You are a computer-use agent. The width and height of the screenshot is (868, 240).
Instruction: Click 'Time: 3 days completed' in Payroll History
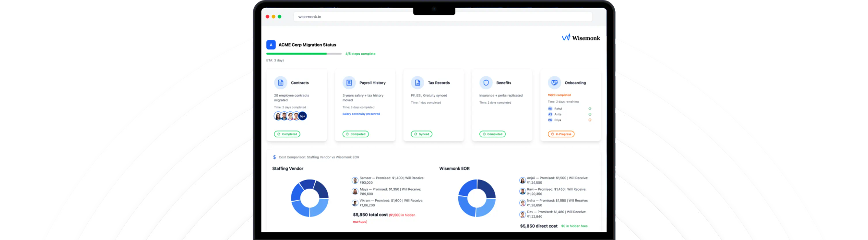(358, 107)
